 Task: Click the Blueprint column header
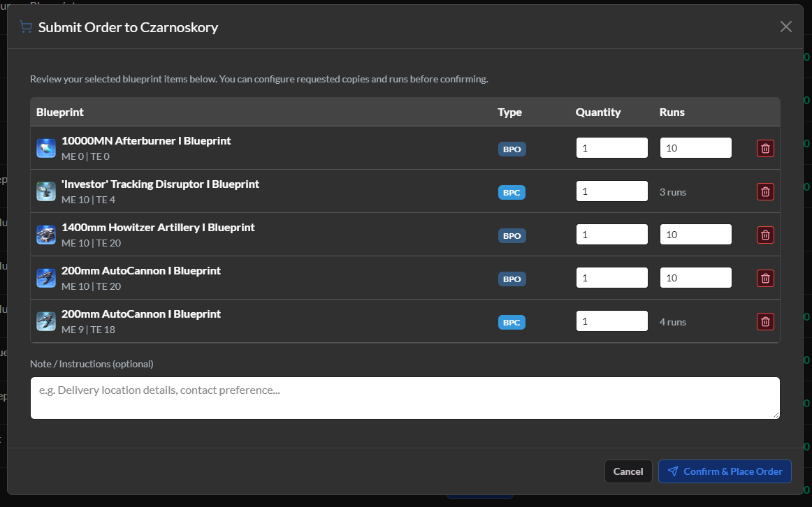(x=60, y=112)
